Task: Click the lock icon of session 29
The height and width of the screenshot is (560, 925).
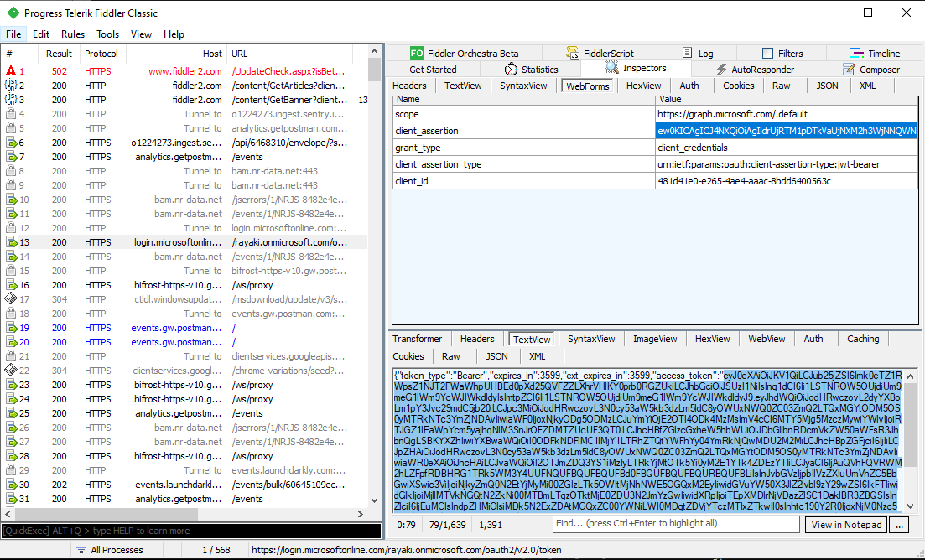Action: click(x=11, y=470)
